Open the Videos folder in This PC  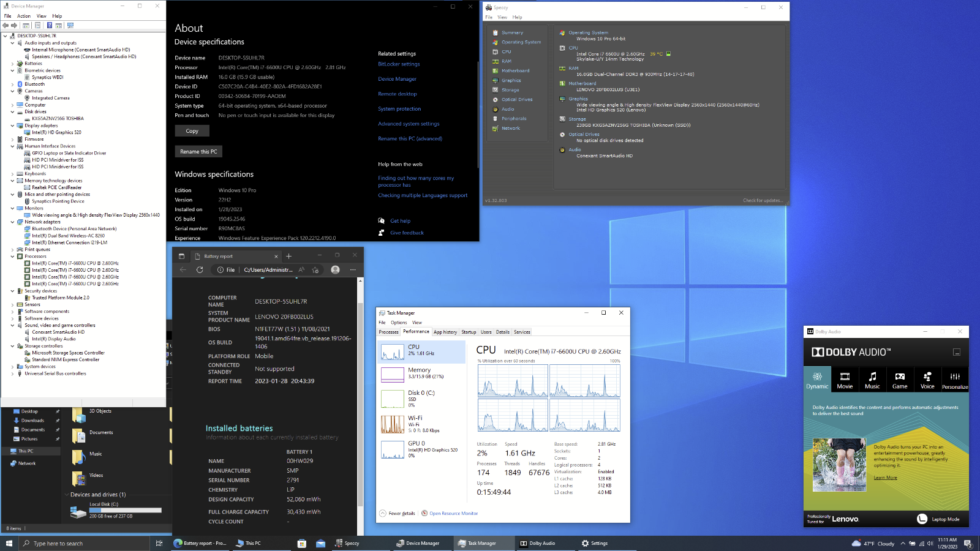[88, 478]
